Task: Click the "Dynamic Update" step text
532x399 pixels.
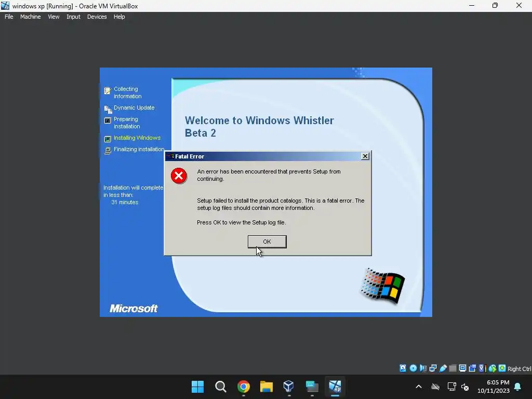Action: (134, 108)
